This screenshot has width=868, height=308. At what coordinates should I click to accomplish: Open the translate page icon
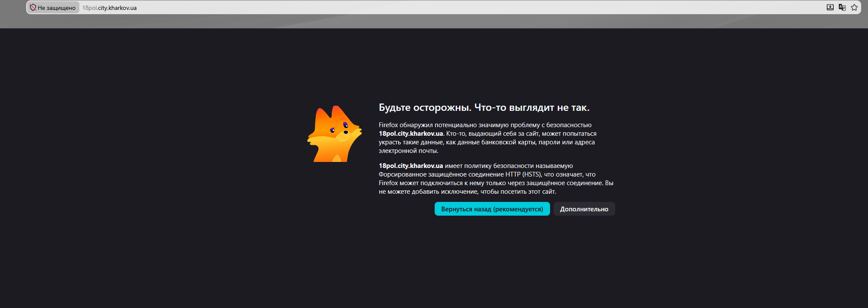click(842, 7)
